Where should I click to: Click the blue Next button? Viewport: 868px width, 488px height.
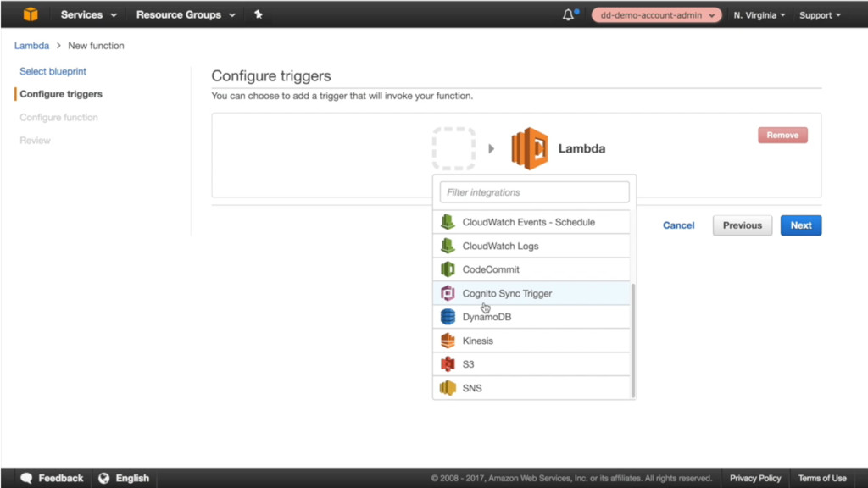(800, 225)
